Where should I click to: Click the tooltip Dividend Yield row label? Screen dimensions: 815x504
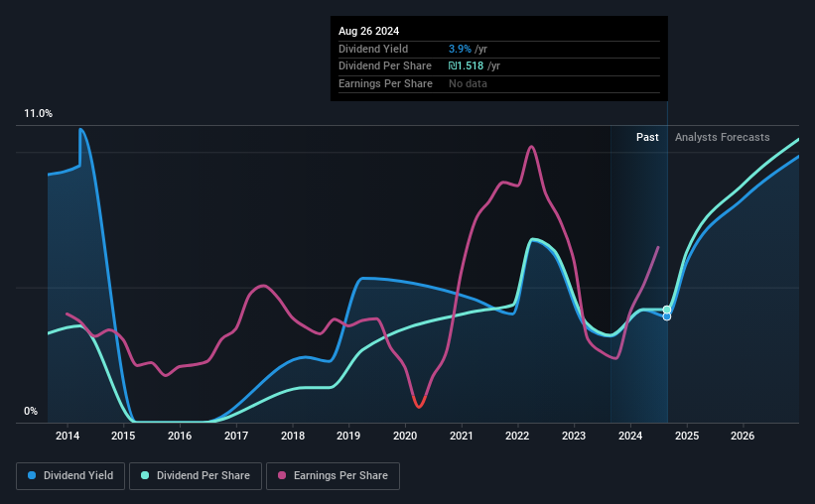373,49
